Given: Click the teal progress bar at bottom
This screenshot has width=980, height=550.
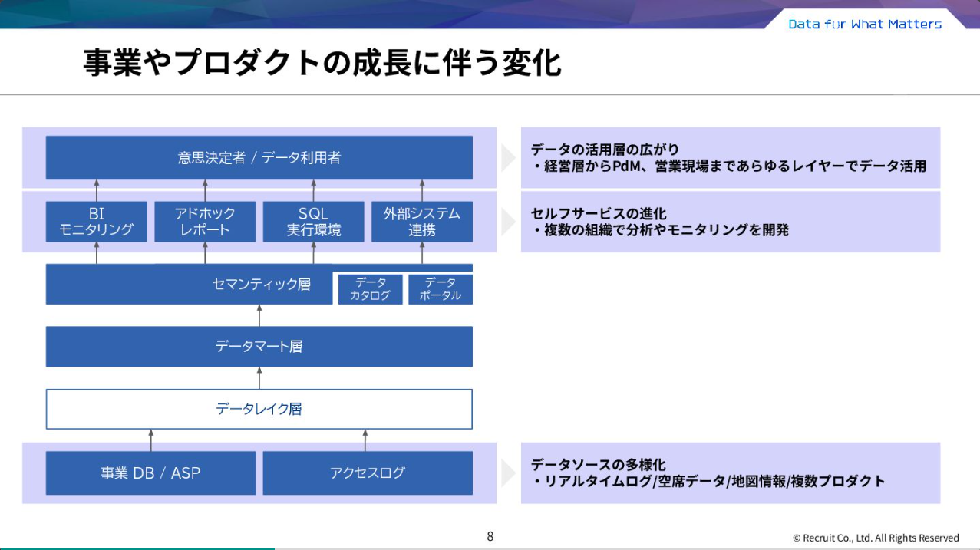Looking at the screenshot, I should [138, 548].
